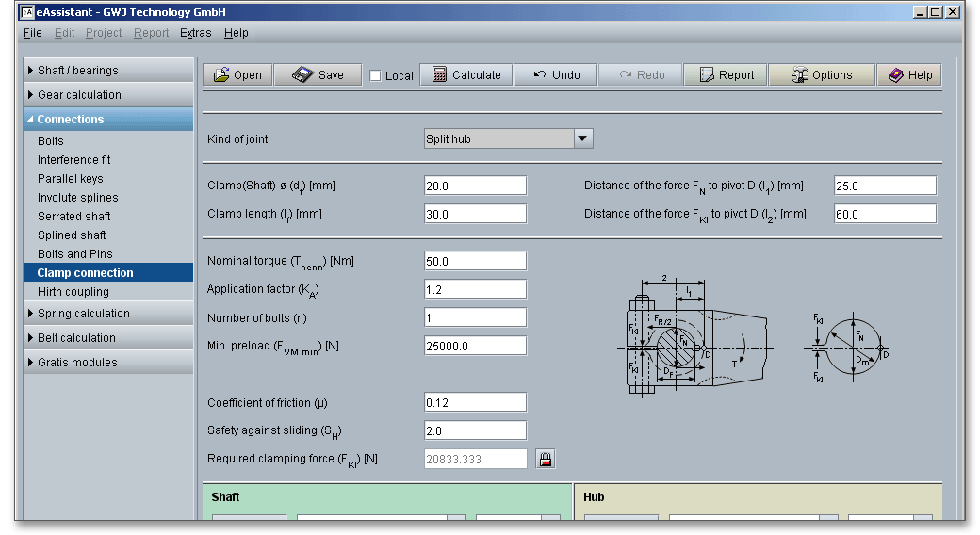
Task: Open the Extras menu
Action: (x=195, y=33)
